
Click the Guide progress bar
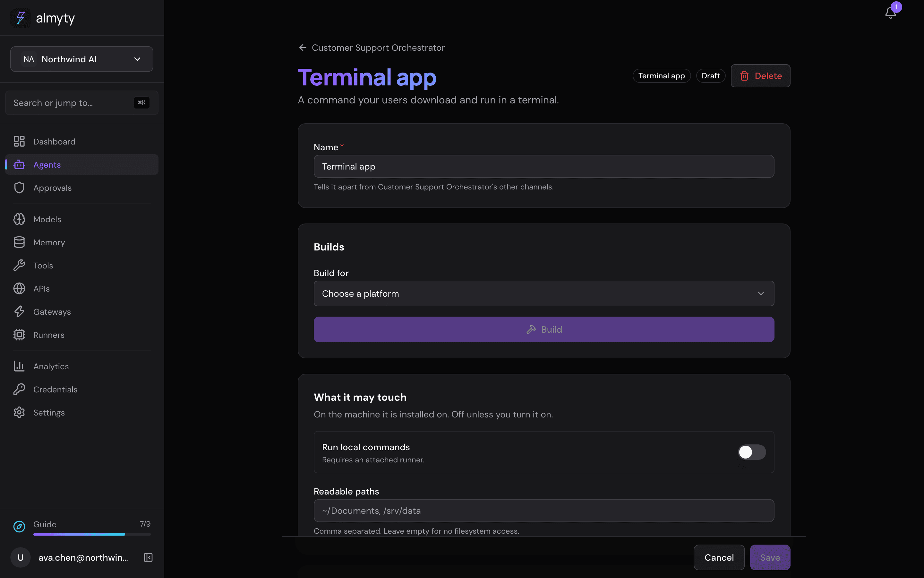[92, 534]
